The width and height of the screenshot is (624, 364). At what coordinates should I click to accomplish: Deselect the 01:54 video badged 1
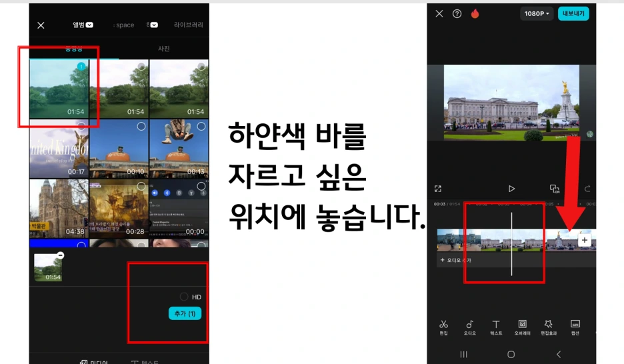81,67
